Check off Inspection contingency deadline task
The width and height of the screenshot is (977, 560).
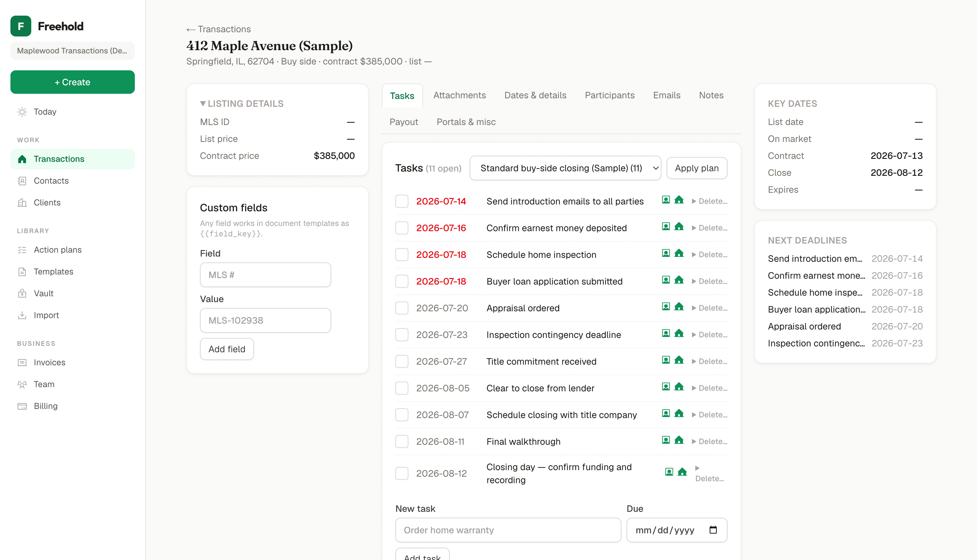[x=402, y=335]
